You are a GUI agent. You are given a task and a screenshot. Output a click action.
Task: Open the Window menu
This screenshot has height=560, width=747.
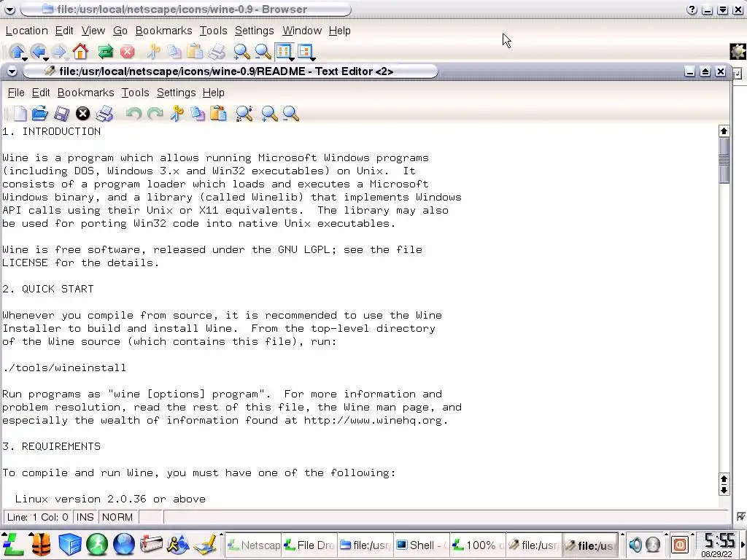coord(302,31)
